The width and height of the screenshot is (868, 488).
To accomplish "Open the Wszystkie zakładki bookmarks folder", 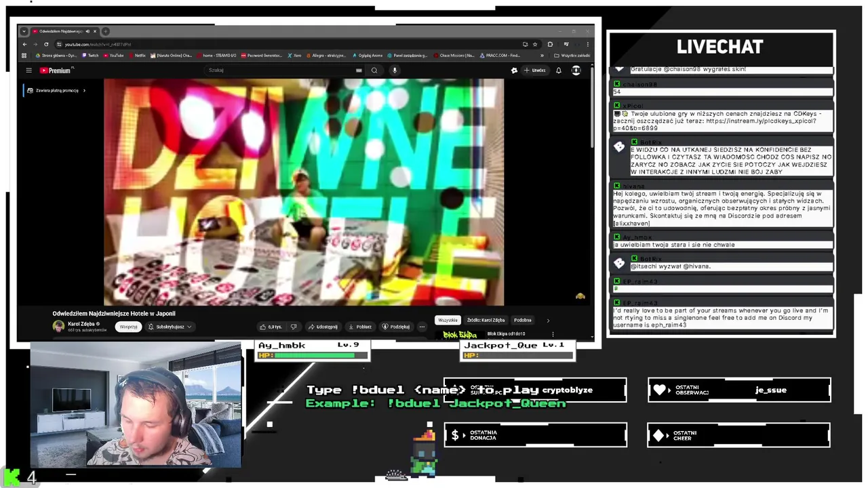I will pos(572,56).
